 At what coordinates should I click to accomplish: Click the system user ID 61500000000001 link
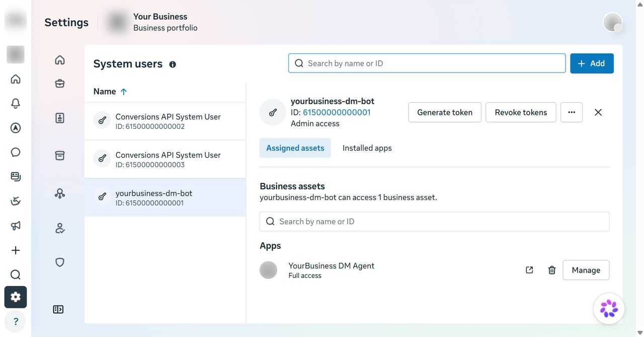[x=337, y=112]
